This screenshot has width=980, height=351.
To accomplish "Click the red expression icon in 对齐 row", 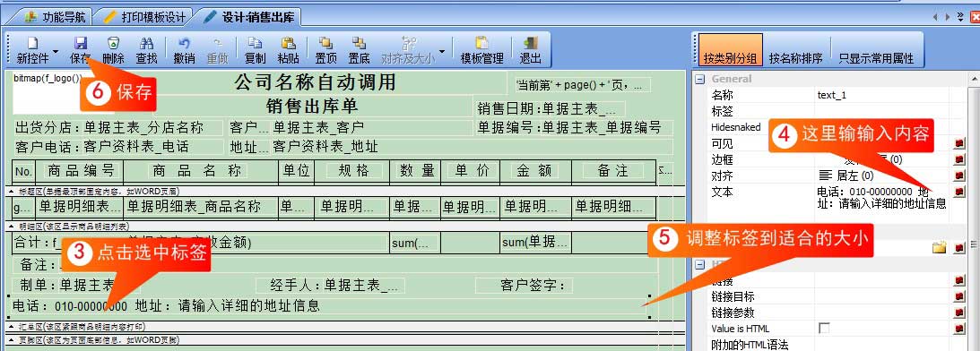I will click(960, 176).
